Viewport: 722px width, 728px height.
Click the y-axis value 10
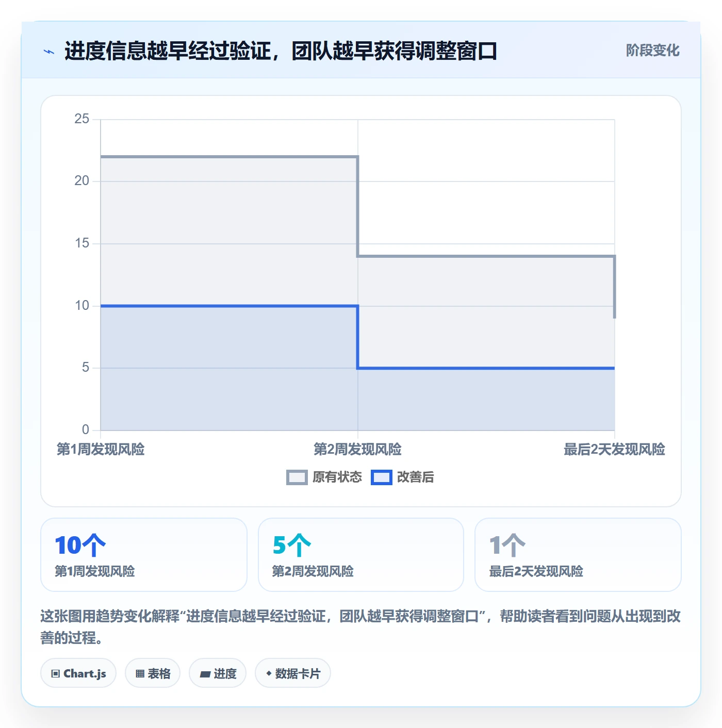click(82, 306)
